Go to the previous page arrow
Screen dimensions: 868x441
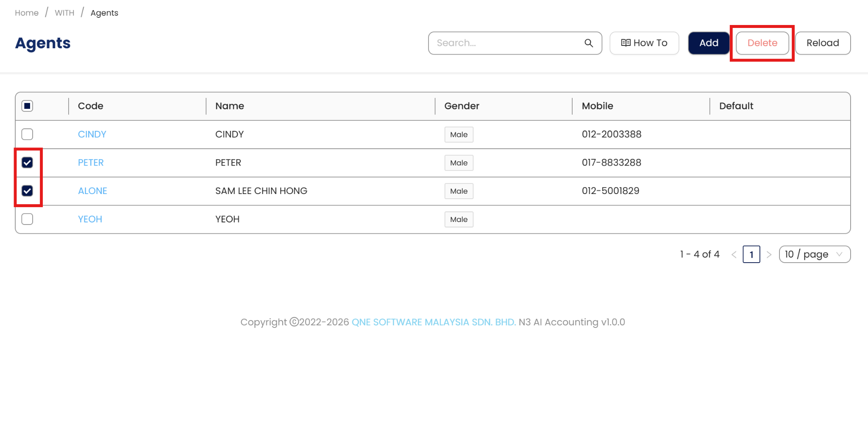pos(734,255)
